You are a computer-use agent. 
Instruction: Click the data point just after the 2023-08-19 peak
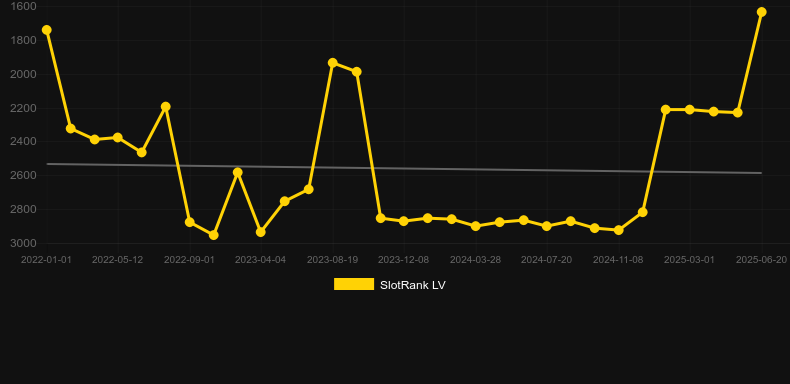tap(356, 72)
